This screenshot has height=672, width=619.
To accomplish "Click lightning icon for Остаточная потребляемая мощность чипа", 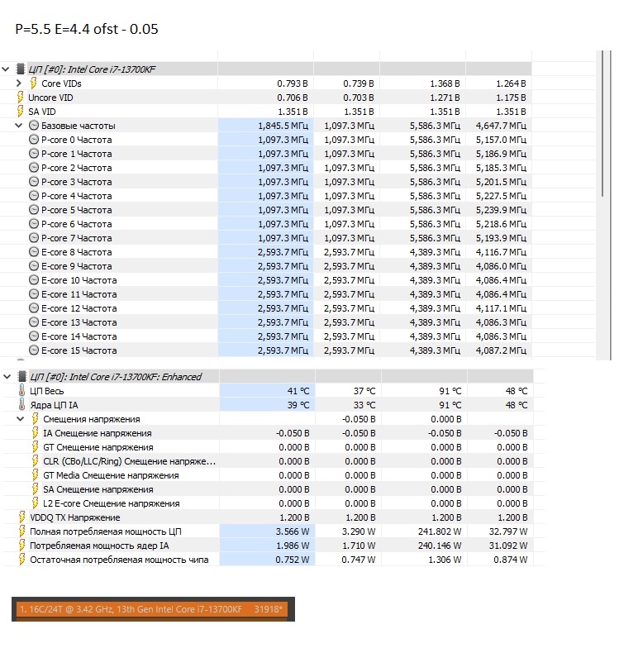I will (21, 560).
